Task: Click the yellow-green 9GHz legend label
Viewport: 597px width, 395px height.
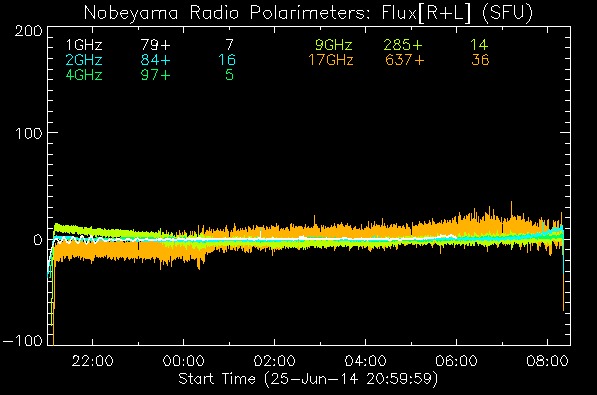Action: pyautogui.click(x=334, y=45)
